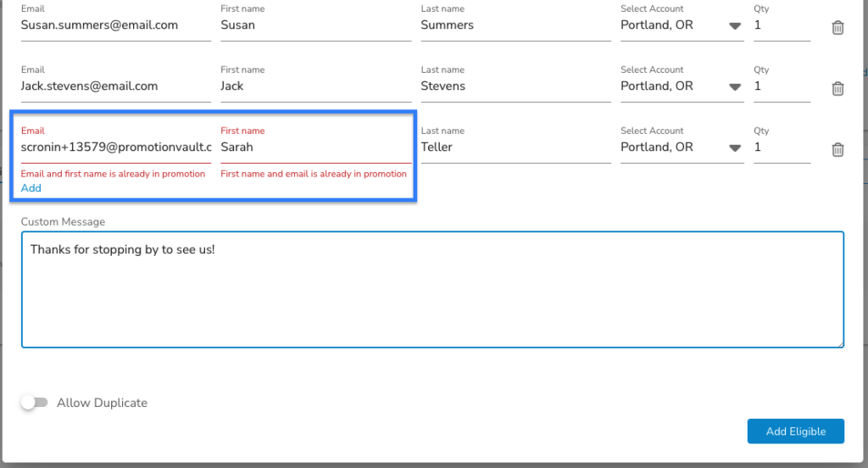The width and height of the screenshot is (868, 468).
Task: Open the Select Account dropdown for Susan
Action: tap(682, 25)
